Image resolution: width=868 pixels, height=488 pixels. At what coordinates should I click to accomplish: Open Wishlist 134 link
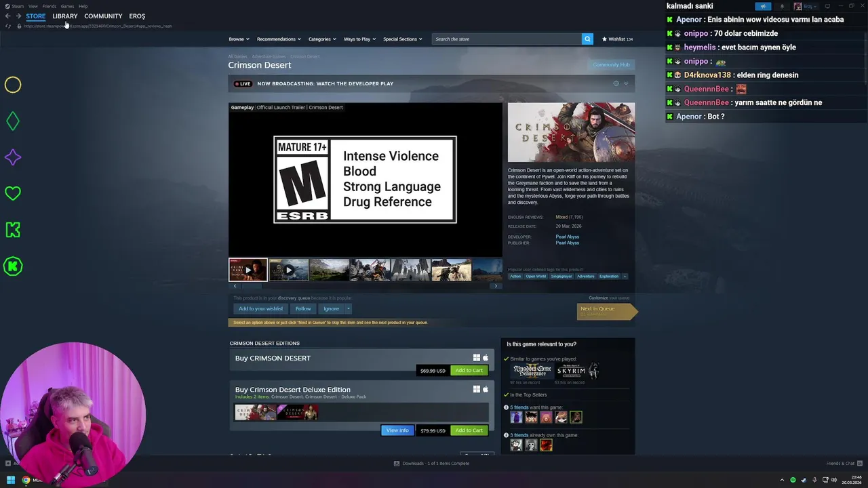617,39
